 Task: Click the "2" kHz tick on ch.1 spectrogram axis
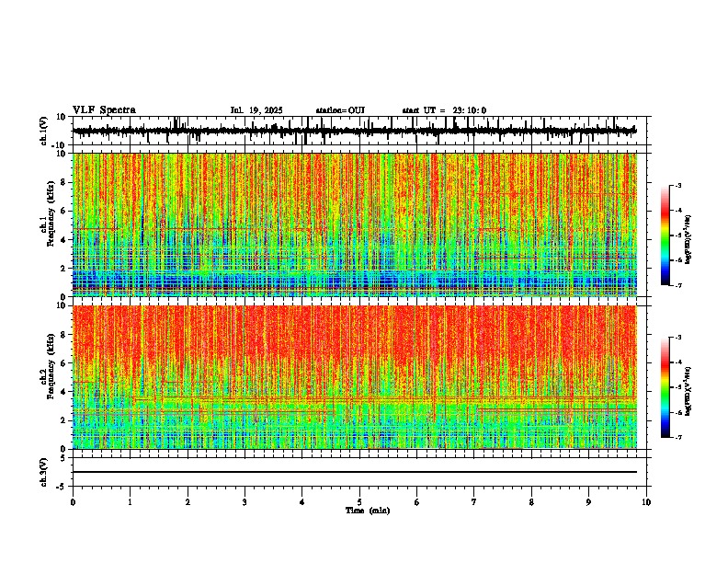pos(64,268)
